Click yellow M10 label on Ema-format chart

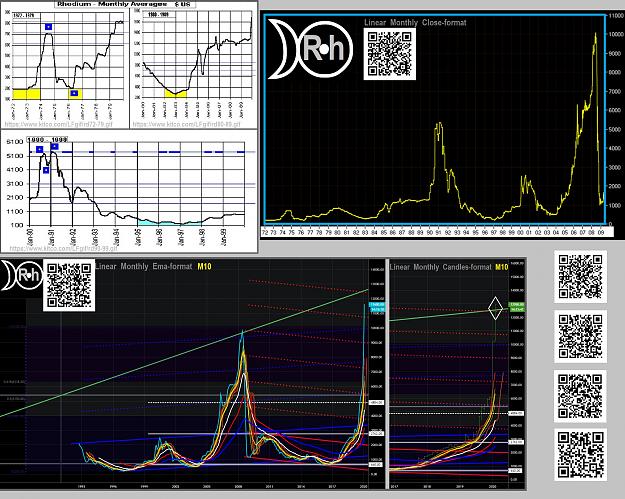pyautogui.click(x=204, y=266)
